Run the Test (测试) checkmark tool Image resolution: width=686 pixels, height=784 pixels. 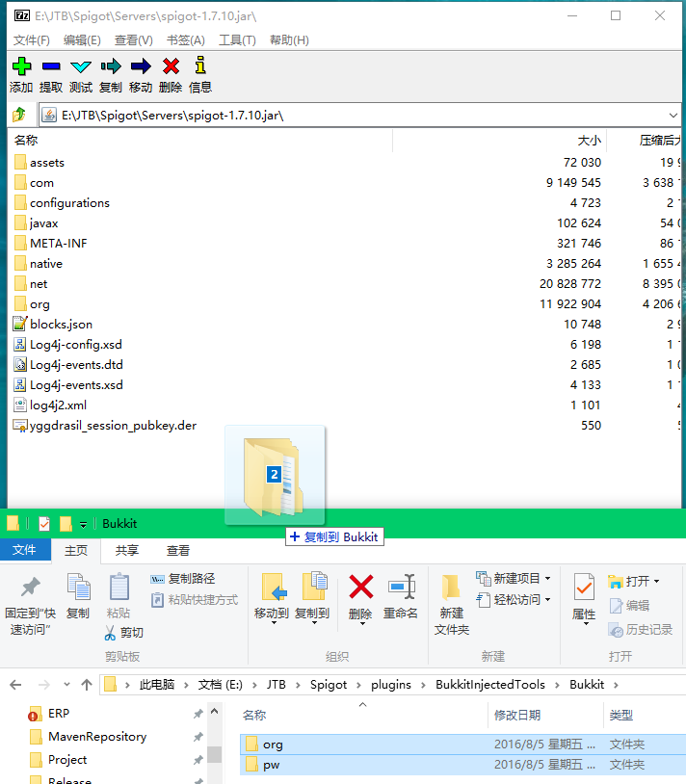[81, 75]
